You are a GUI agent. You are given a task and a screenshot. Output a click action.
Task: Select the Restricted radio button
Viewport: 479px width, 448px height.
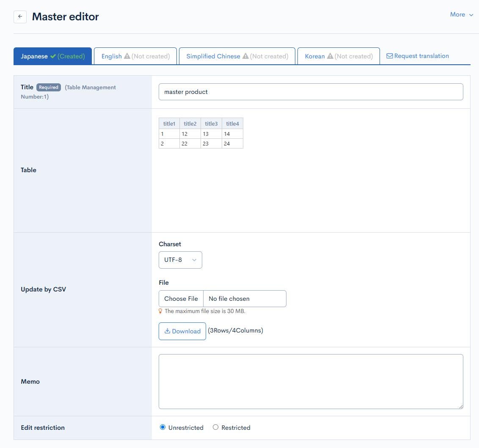(x=215, y=427)
